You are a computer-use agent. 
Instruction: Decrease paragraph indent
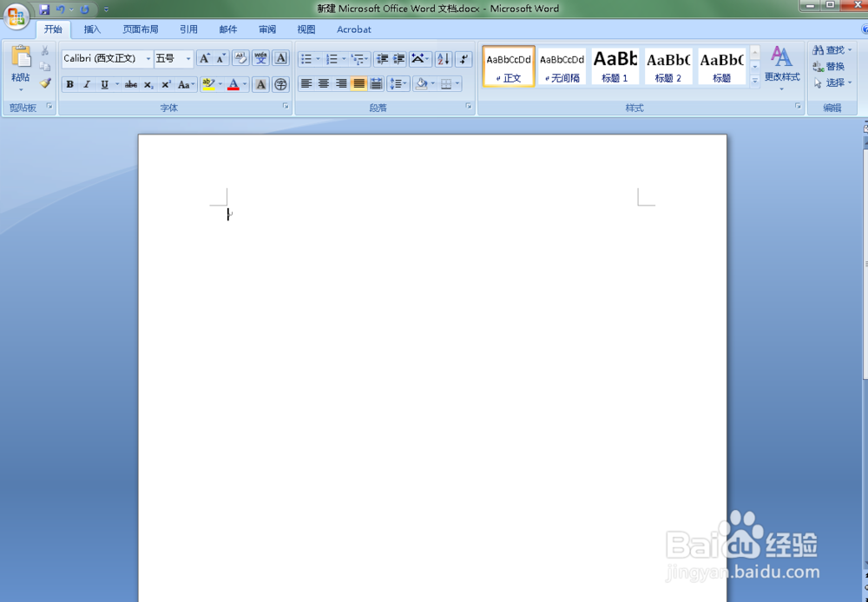[382, 58]
